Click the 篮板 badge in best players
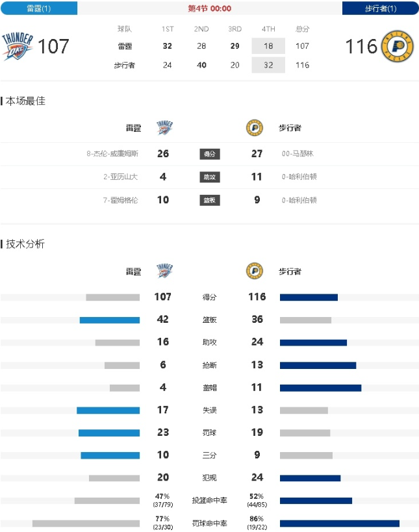 pos(210,200)
